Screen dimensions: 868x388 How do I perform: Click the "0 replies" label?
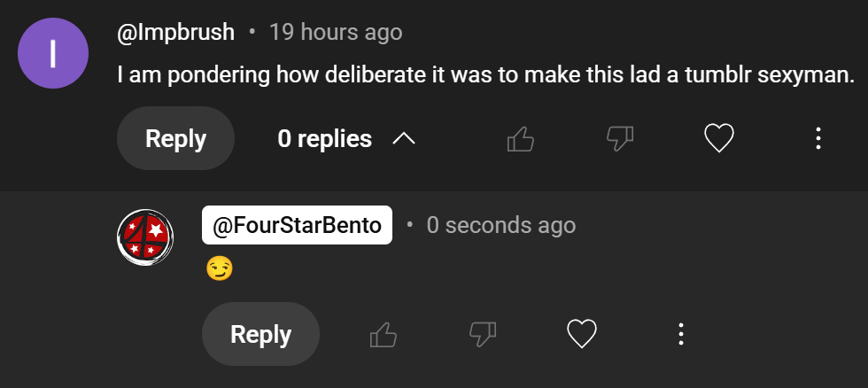(x=324, y=139)
